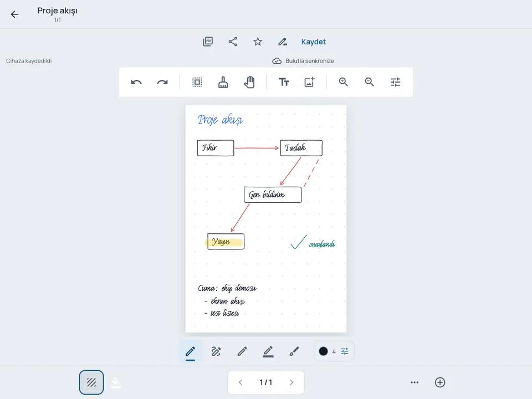Go to the next page
Viewport: 532px width, 399px height.
tap(291, 382)
